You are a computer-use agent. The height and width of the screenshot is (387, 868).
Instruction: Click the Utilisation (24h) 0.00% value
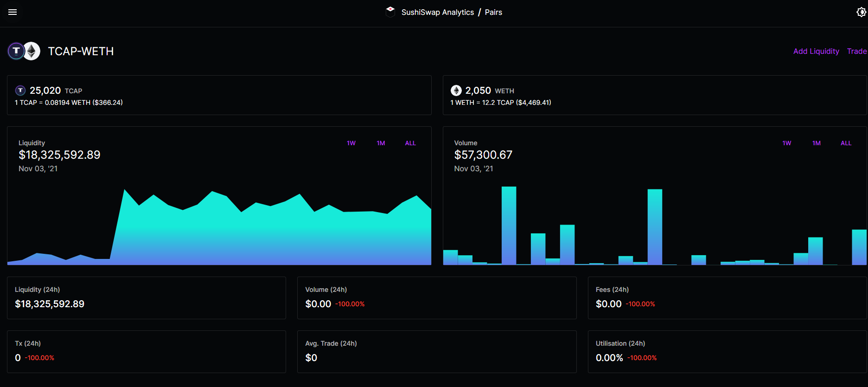click(609, 358)
